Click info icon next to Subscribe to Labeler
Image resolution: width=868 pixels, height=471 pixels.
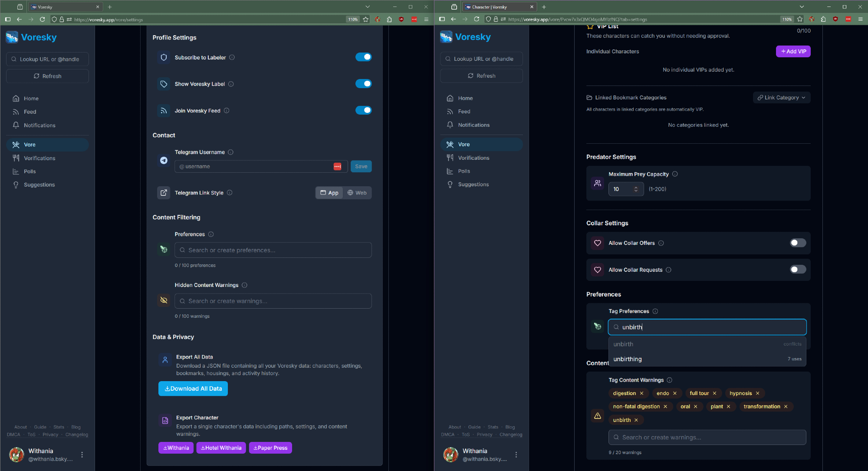pos(232,57)
